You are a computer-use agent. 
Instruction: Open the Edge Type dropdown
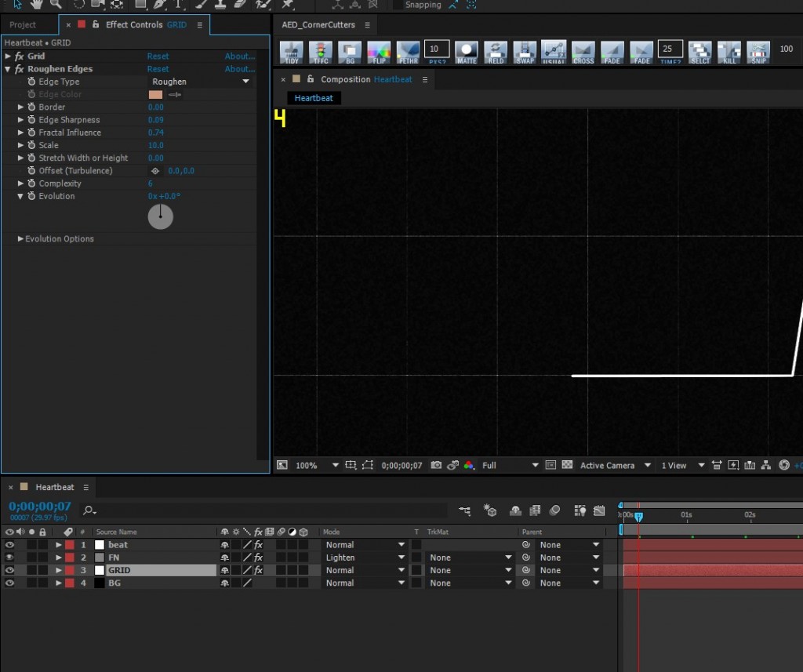[x=201, y=82]
